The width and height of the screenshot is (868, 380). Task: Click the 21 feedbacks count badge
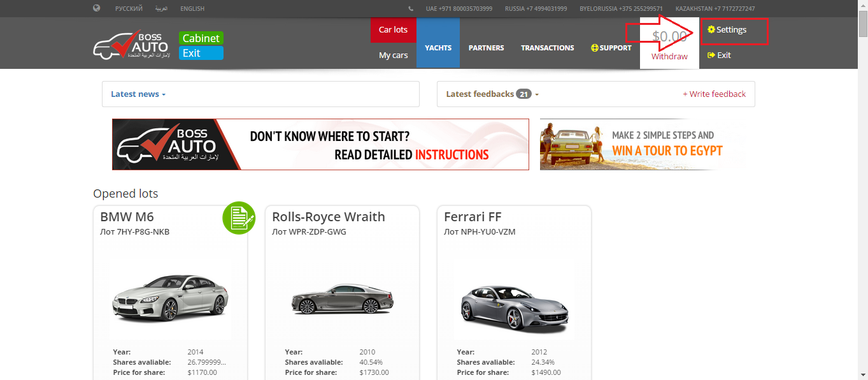[x=524, y=94]
